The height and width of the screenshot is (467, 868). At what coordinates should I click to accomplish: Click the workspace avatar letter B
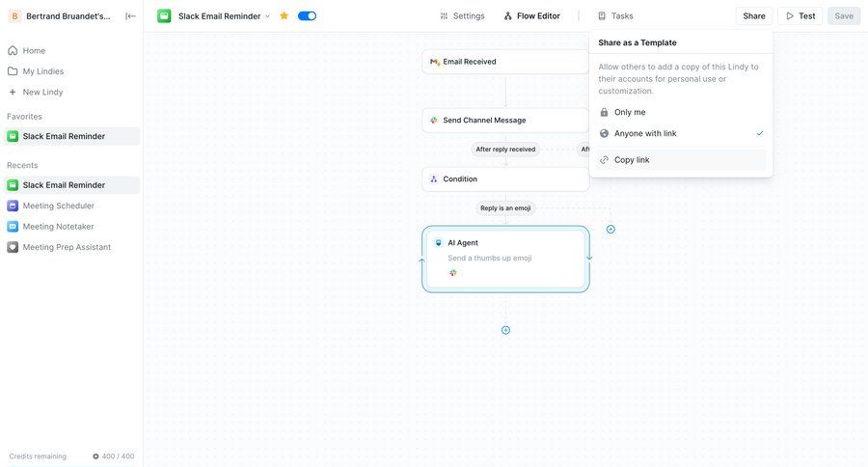[14, 16]
